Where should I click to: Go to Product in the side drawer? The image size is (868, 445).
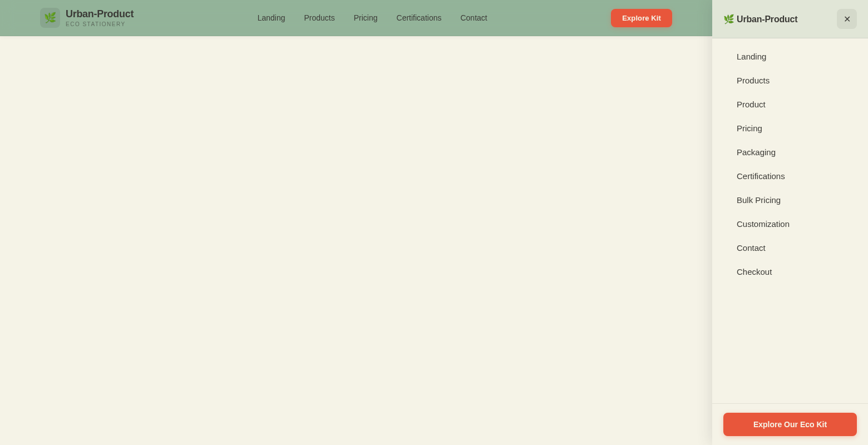click(790, 105)
